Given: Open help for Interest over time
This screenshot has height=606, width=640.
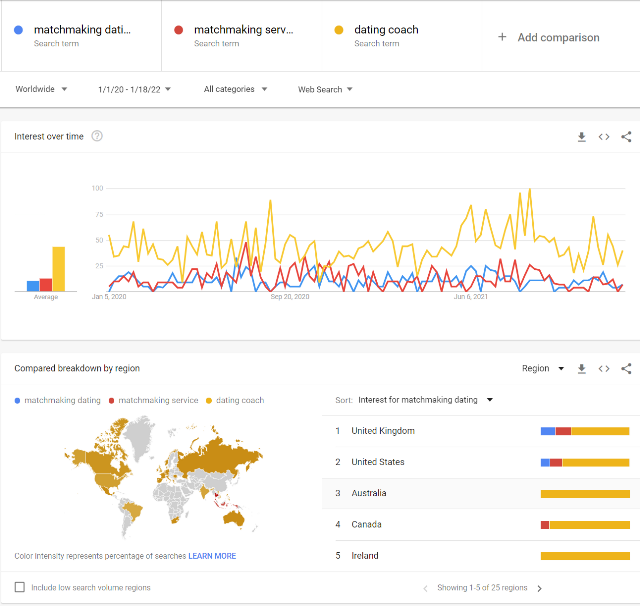Looking at the screenshot, I should 97,136.
